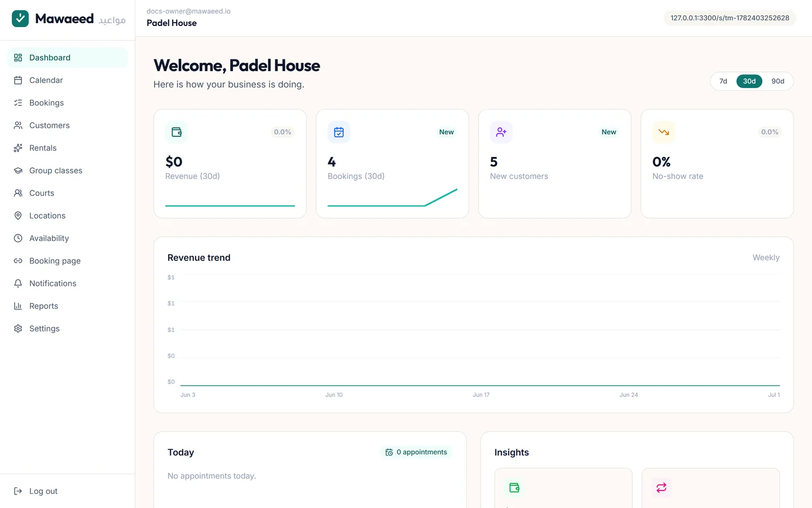
Task: Click the Settings gear icon in sidebar
Action: (x=18, y=329)
